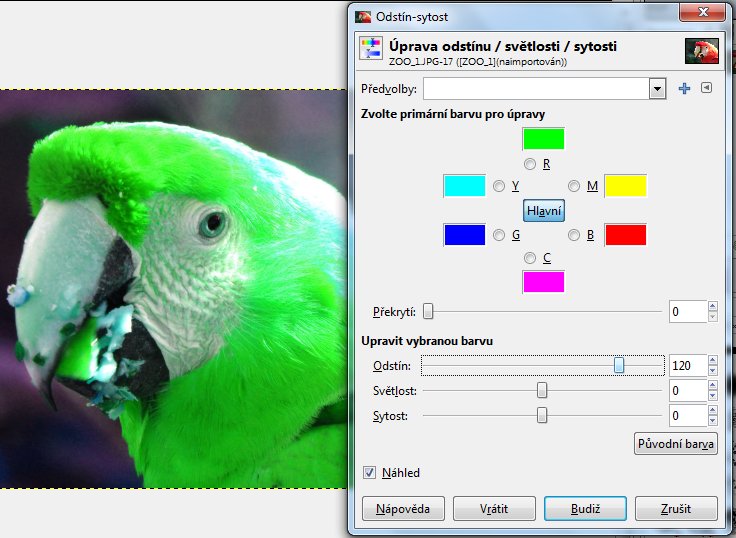This screenshot has height=538, width=736.
Task: Click the Překrytí overlap slider handle
Action: pyautogui.click(x=428, y=311)
